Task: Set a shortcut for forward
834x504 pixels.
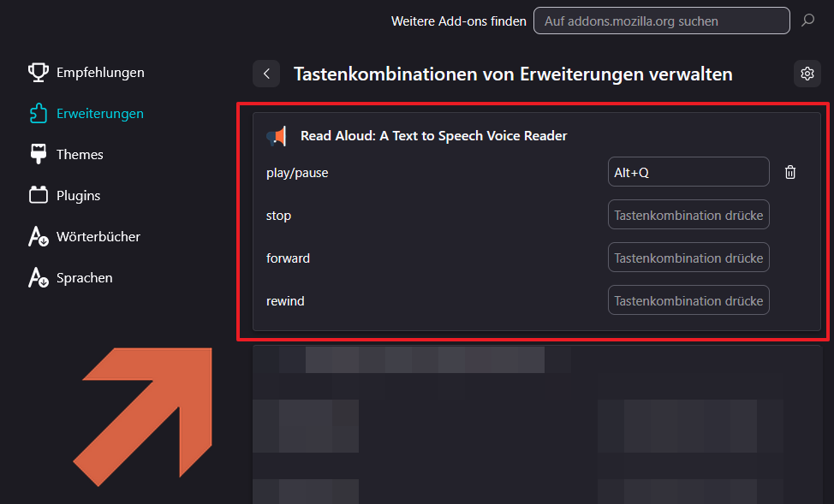Action: pyautogui.click(x=688, y=258)
